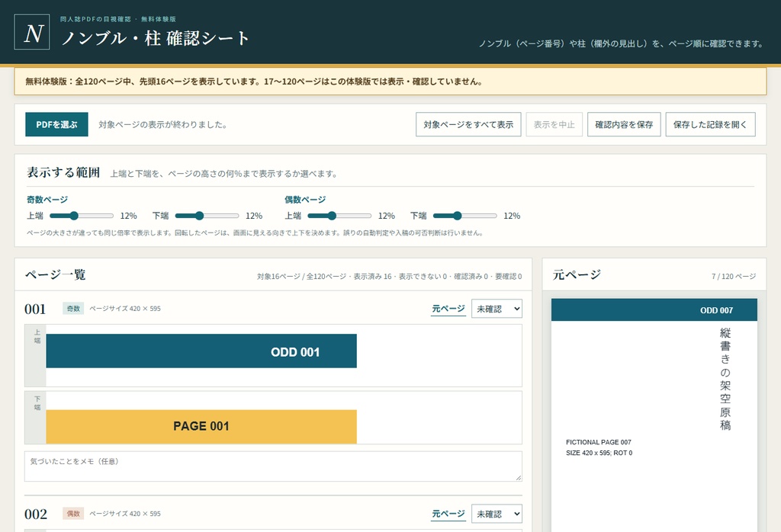
Task: Click the 元ページ panel heading
Action: [x=577, y=274]
